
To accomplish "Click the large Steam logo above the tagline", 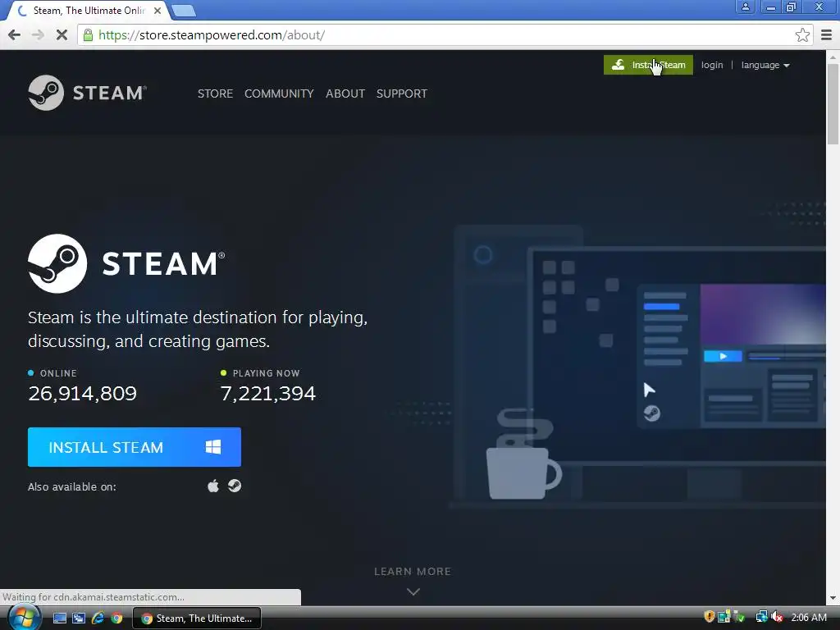I will point(126,263).
